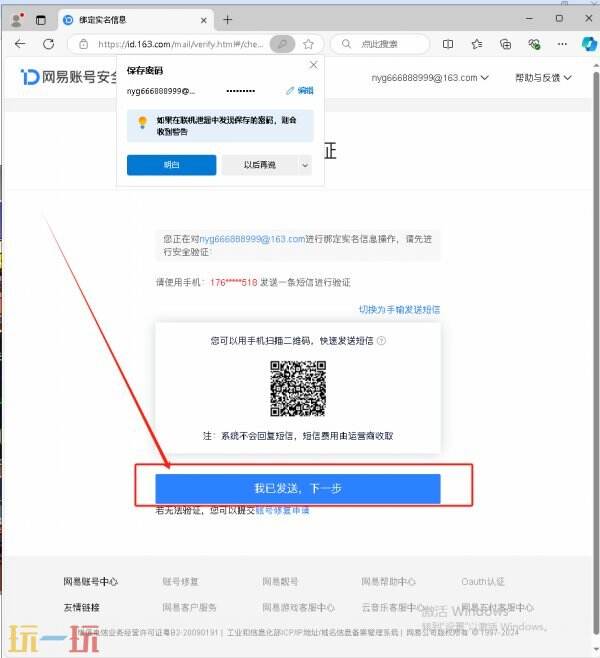
Task: Click footer heading 网易账号中心
Action: [x=91, y=582]
